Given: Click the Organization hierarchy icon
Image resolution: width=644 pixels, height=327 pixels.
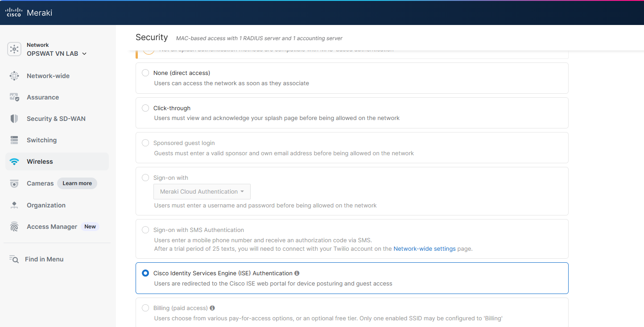Looking at the screenshot, I should [x=14, y=205].
